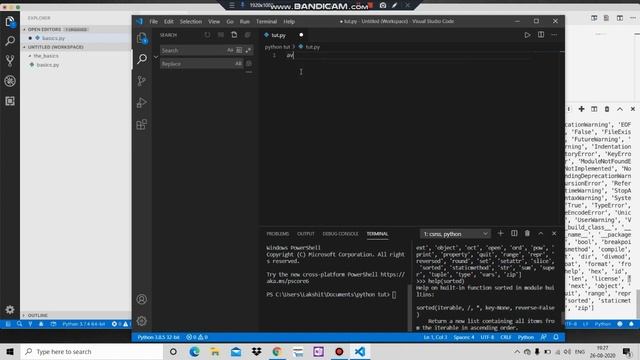
Task: Toggle search details ellipsis below replace
Action: [249, 72]
